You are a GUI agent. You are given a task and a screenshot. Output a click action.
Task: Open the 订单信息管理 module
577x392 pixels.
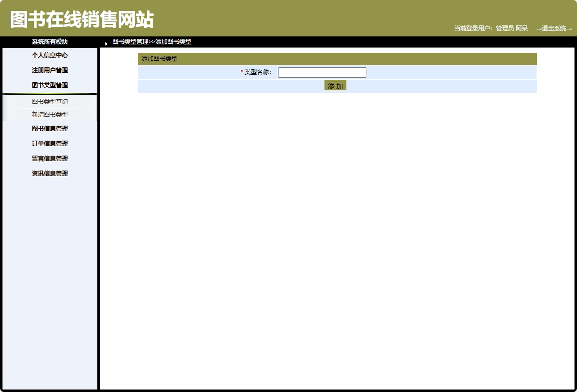tap(49, 143)
